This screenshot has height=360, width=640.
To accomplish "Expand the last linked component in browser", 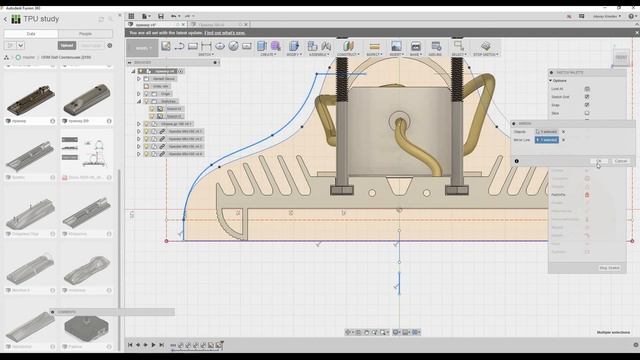I will [139, 154].
